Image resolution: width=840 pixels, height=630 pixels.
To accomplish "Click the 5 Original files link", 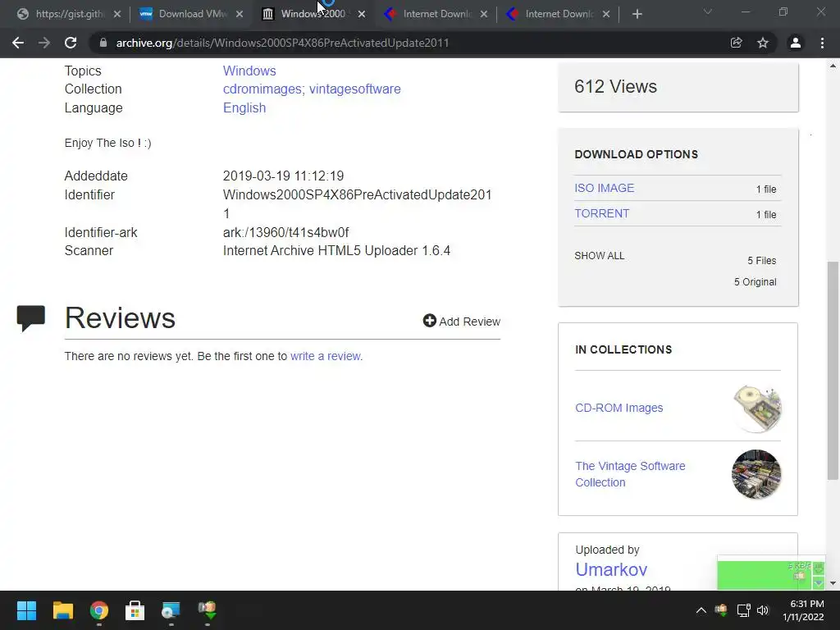I will click(755, 282).
